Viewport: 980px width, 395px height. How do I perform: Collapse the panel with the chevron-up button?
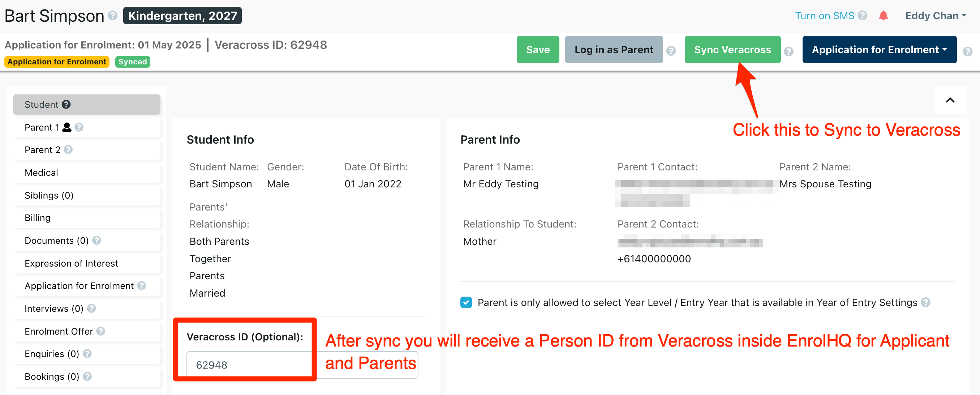tap(950, 100)
